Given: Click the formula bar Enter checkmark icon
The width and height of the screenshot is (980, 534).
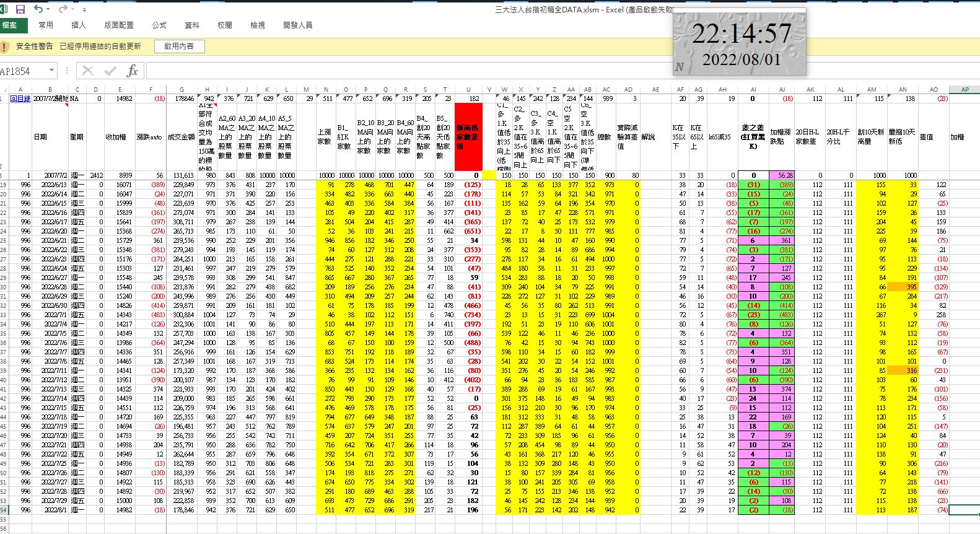Looking at the screenshot, I should (x=110, y=71).
